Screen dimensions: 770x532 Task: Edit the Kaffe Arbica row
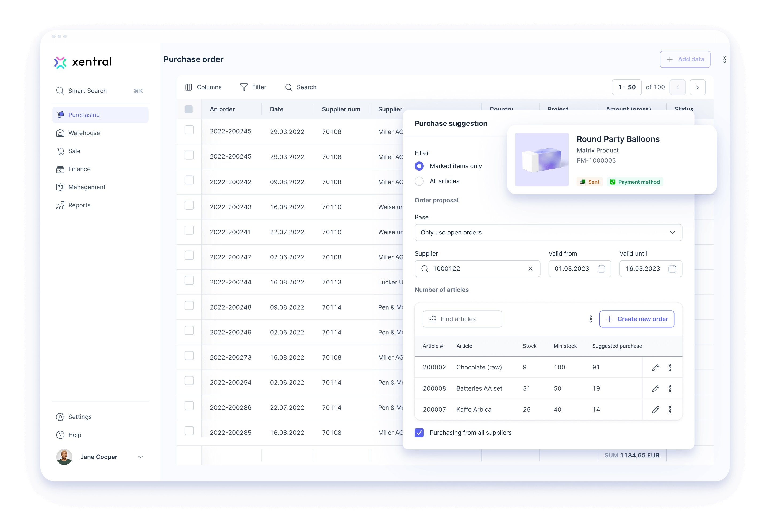655,409
